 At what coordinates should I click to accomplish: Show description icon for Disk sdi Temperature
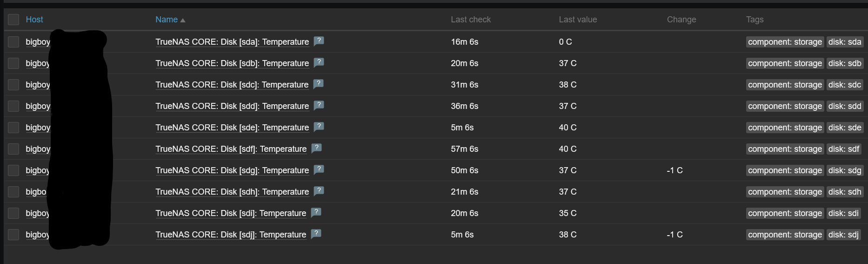[x=316, y=212]
